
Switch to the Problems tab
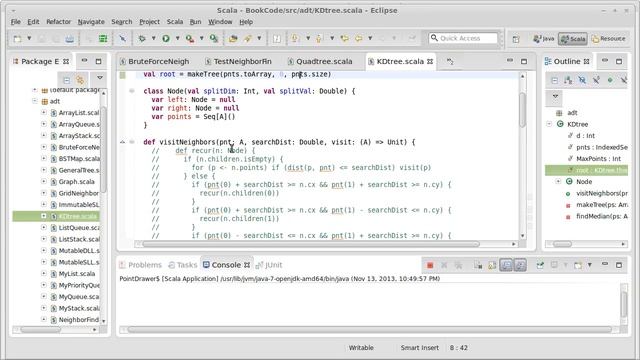point(141,265)
